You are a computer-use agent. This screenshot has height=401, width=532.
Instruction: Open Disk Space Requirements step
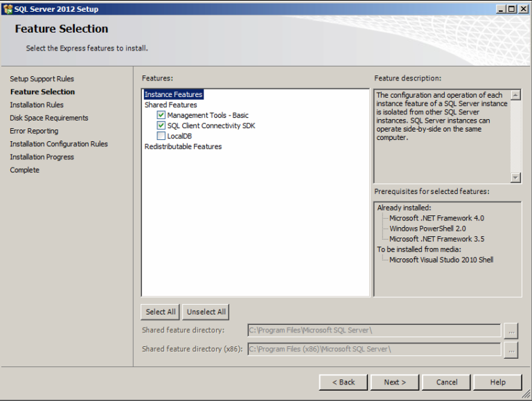click(49, 118)
